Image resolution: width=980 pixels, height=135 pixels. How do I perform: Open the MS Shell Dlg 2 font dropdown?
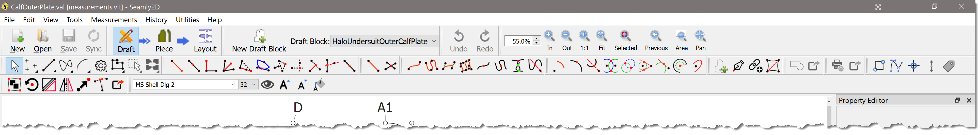pos(233,85)
